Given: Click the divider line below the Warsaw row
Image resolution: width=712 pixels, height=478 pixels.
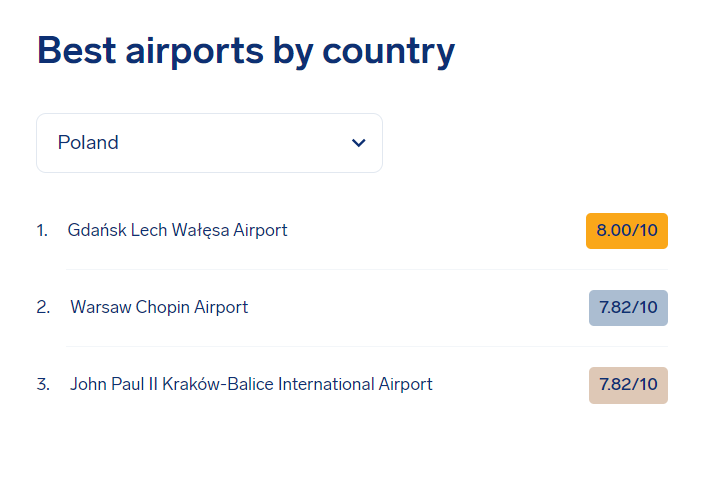Looking at the screenshot, I should tap(367, 346).
